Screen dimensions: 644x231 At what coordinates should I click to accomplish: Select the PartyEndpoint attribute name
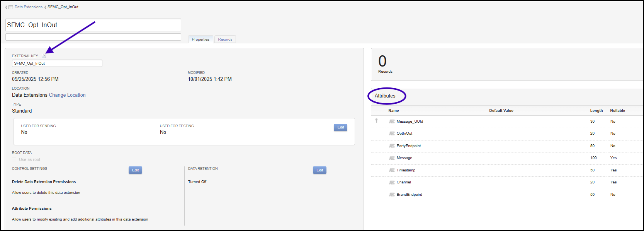pyautogui.click(x=409, y=146)
